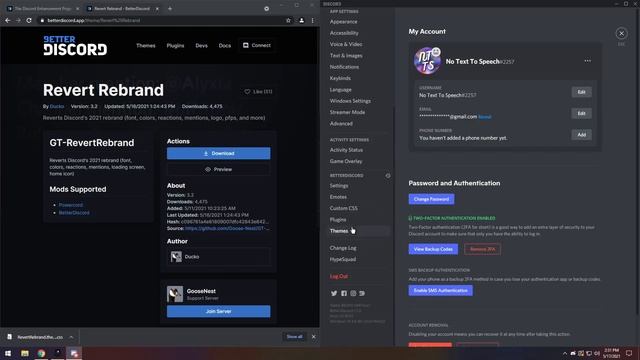
Task: Open Windows Settings in Discord
Action: [x=350, y=101]
